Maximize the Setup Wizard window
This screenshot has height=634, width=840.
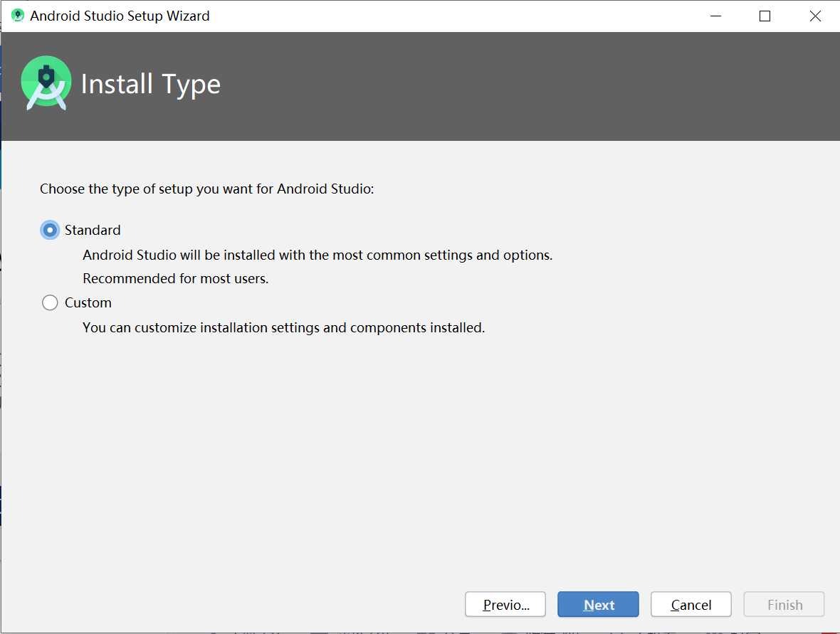pos(765,16)
